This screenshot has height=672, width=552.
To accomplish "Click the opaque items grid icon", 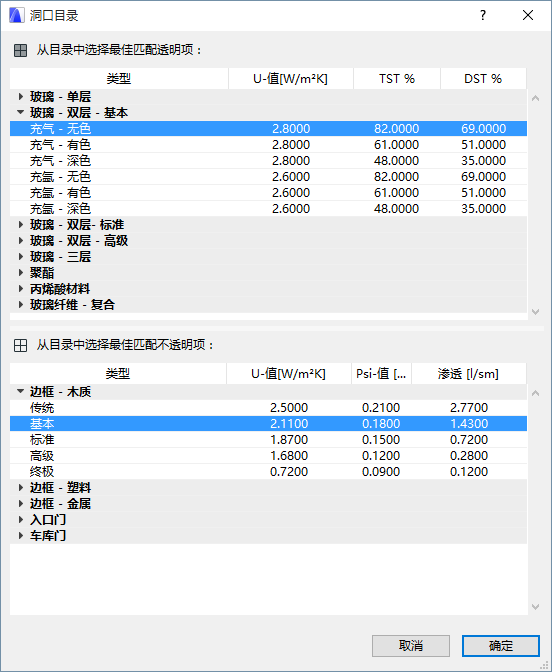I will coord(20,345).
